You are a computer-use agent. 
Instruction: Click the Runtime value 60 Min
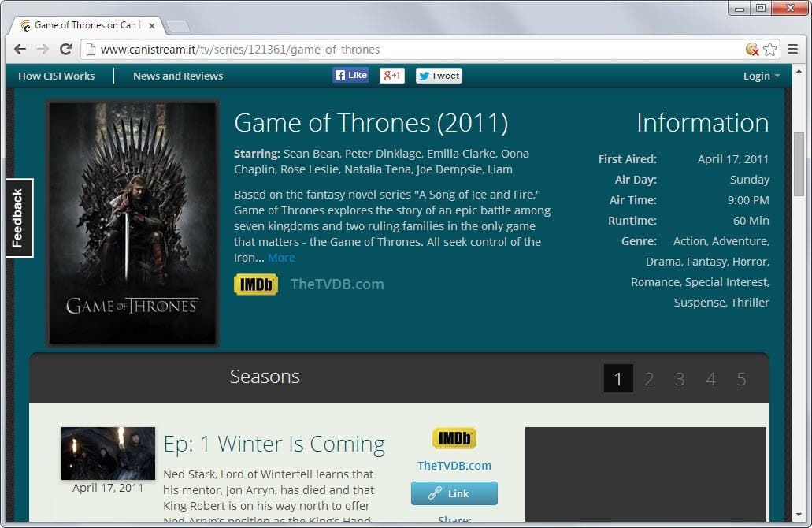point(751,221)
